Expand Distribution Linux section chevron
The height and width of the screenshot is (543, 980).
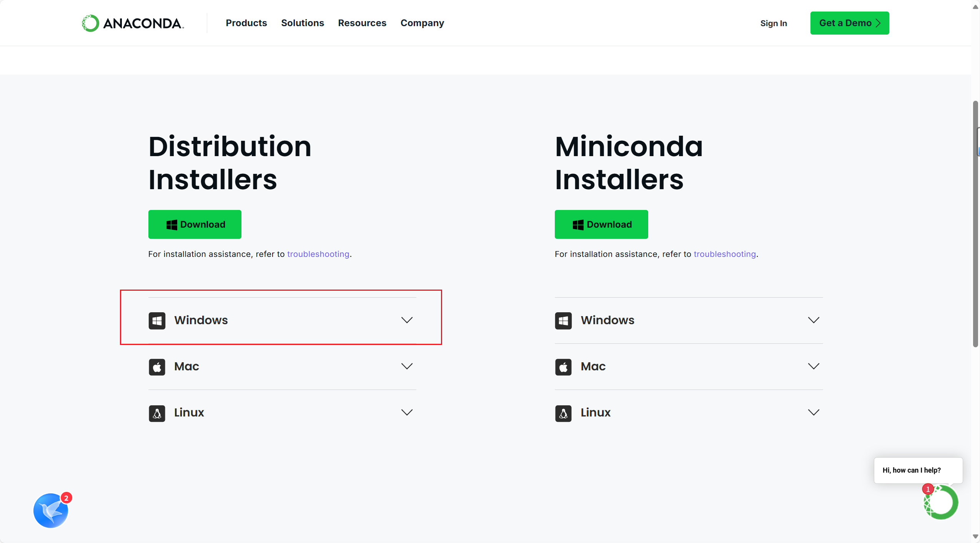tap(407, 412)
